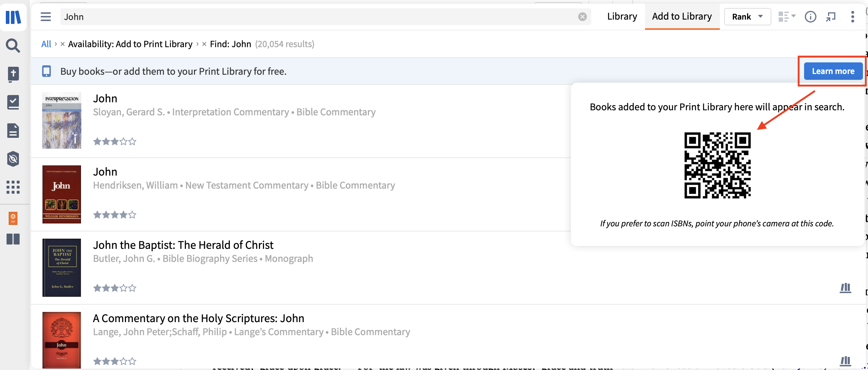The height and width of the screenshot is (370, 868).
Task: Open the hamburger panel menu
Action: click(x=46, y=17)
